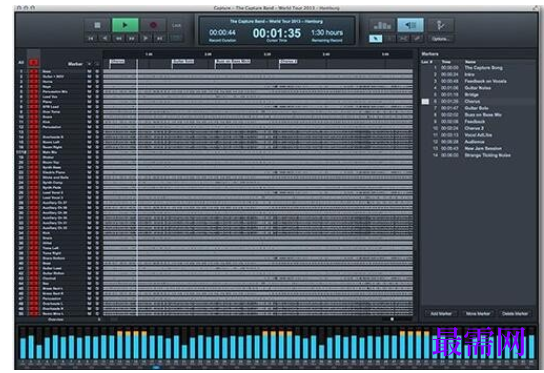This screenshot has height=373, width=544.
Task: Select the arrow tool in toolbar
Action: pos(375,39)
